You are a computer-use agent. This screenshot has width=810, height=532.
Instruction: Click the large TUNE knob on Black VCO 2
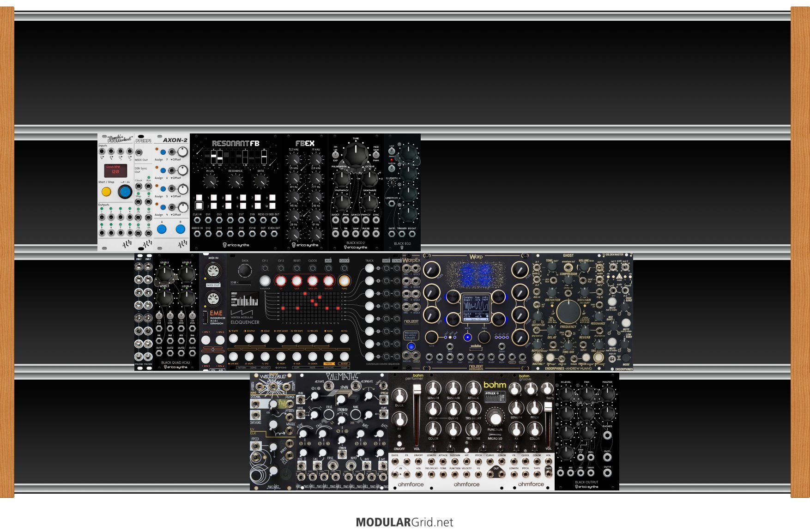(x=356, y=155)
